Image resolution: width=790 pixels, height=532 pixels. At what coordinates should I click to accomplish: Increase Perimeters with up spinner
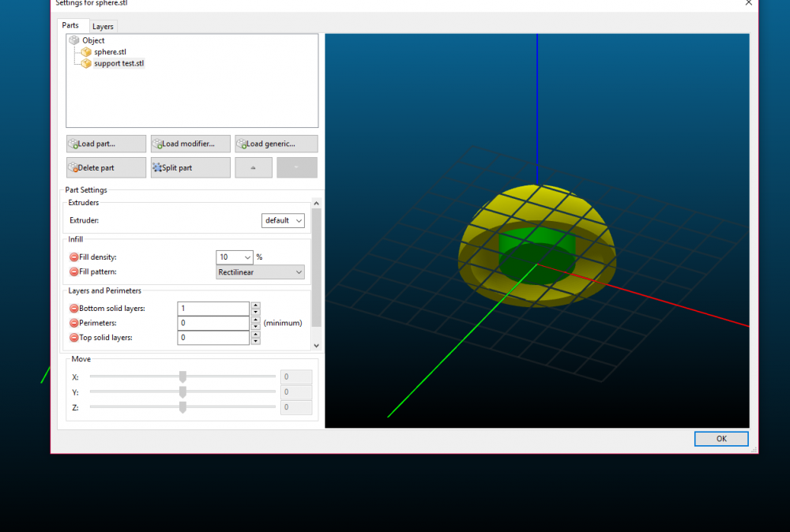click(x=255, y=320)
